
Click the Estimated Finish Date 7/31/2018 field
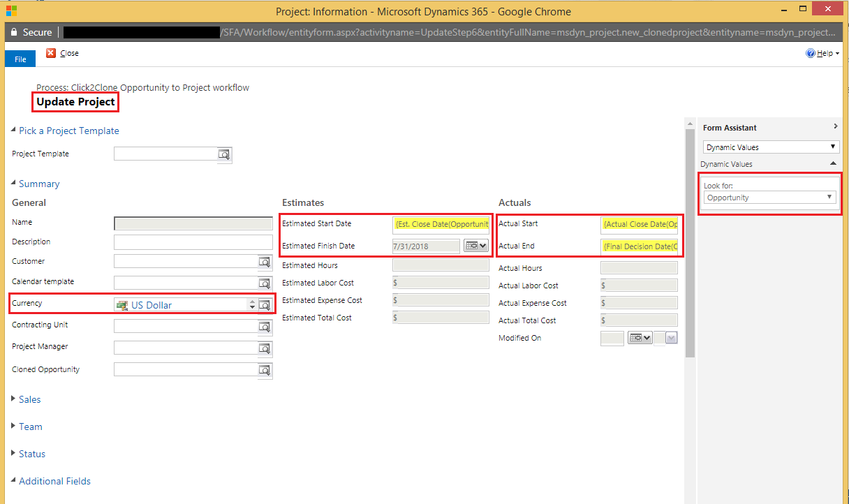(x=426, y=246)
